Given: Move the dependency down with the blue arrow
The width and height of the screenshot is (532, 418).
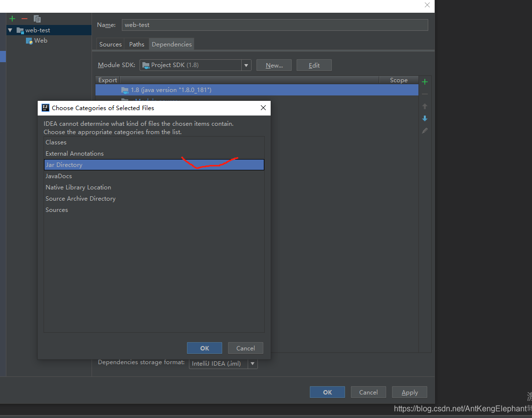Looking at the screenshot, I should (425, 118).
